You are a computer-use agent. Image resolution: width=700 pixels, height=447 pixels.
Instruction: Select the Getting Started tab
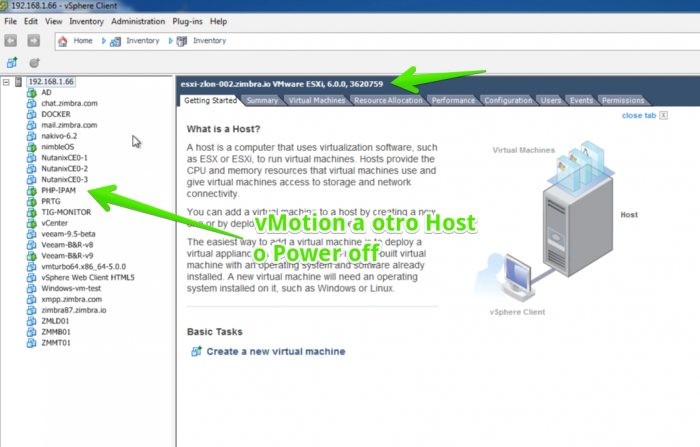pos(210,100)
